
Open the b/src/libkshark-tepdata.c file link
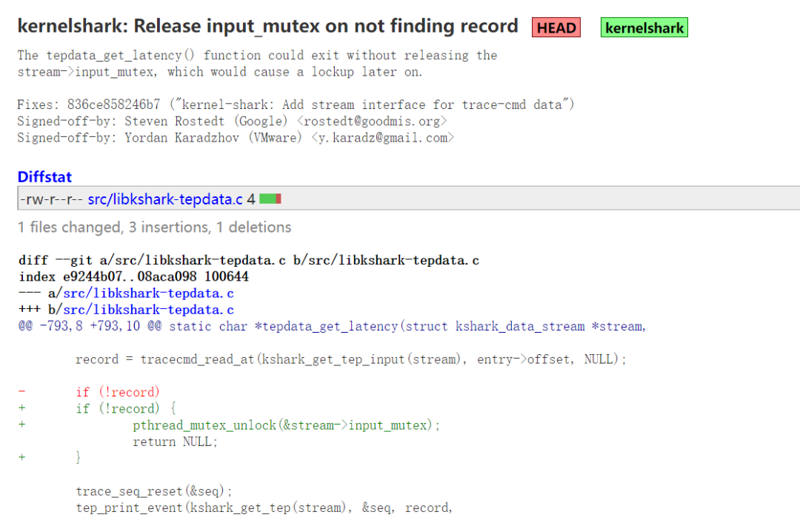(x=148, y=310)
